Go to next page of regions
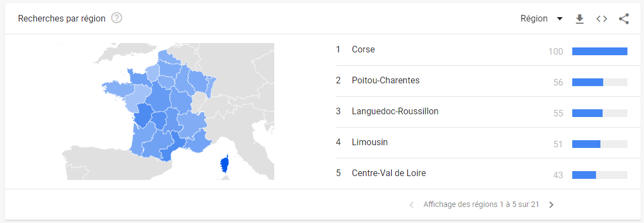 551,205
